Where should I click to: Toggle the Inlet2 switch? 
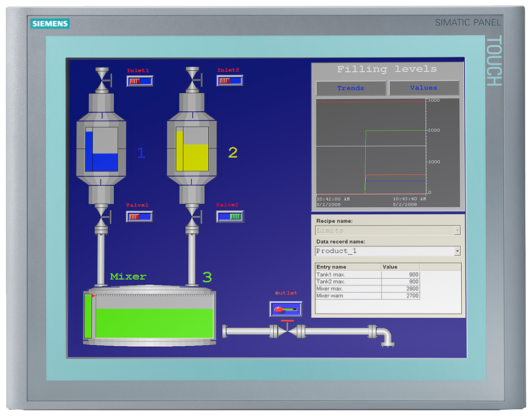(230, 81)
